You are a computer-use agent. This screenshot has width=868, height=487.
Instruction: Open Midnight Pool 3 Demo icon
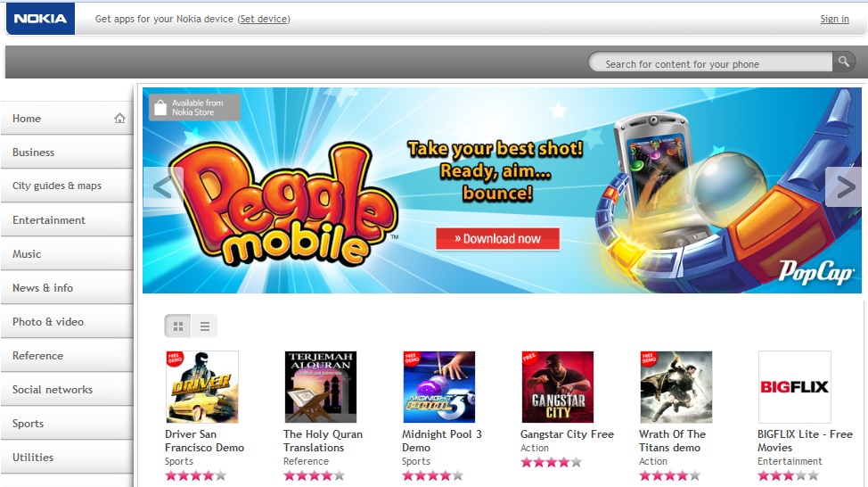[x=439, y=387]
